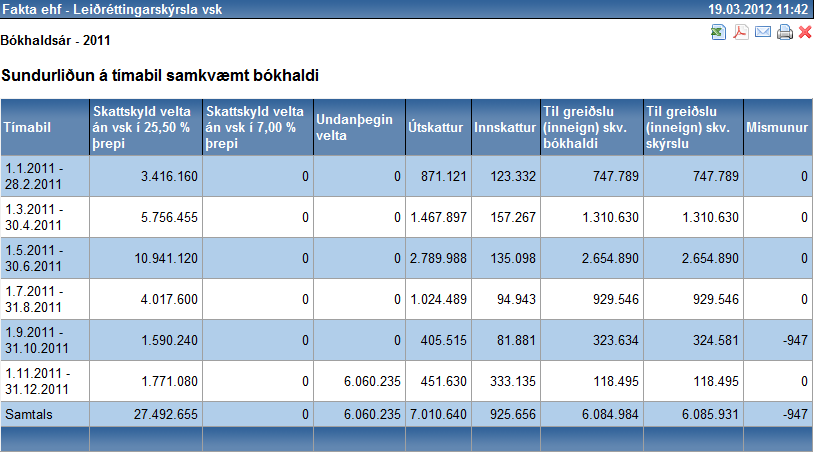Click the Tímabil column header
The width and height of the screenshot is (815, 457).
[28, 128]
